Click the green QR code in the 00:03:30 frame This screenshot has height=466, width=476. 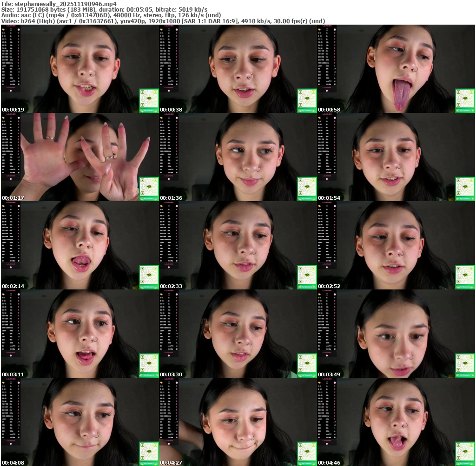307,364
